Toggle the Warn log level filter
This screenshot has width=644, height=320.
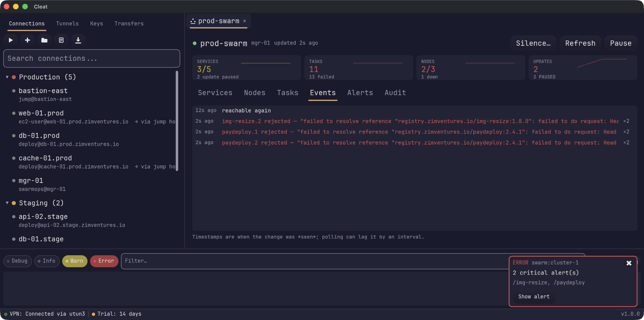[74, 261]
